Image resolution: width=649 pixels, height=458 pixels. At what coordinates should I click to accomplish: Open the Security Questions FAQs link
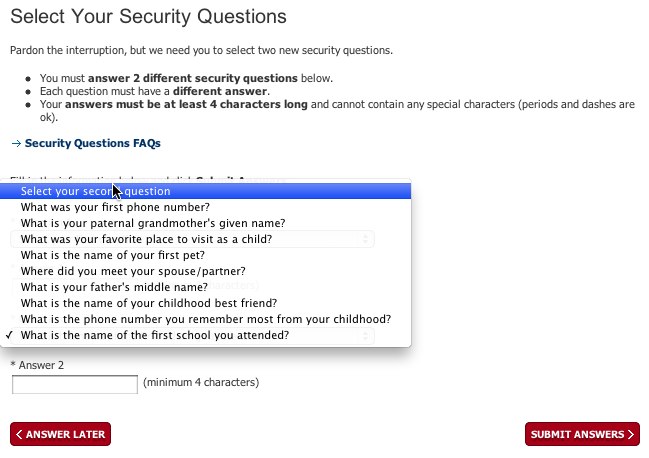[92, 143]
